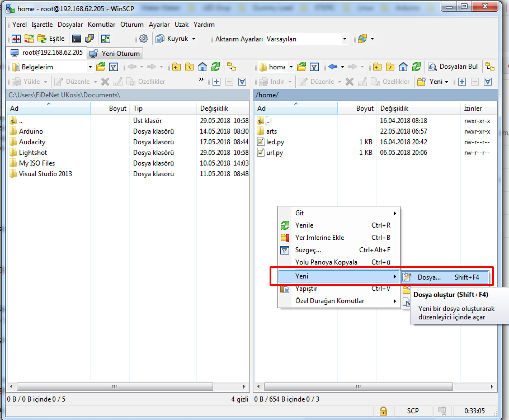
Task: Click the remote panel horizontal scrollbar
Action: point(358,386)
